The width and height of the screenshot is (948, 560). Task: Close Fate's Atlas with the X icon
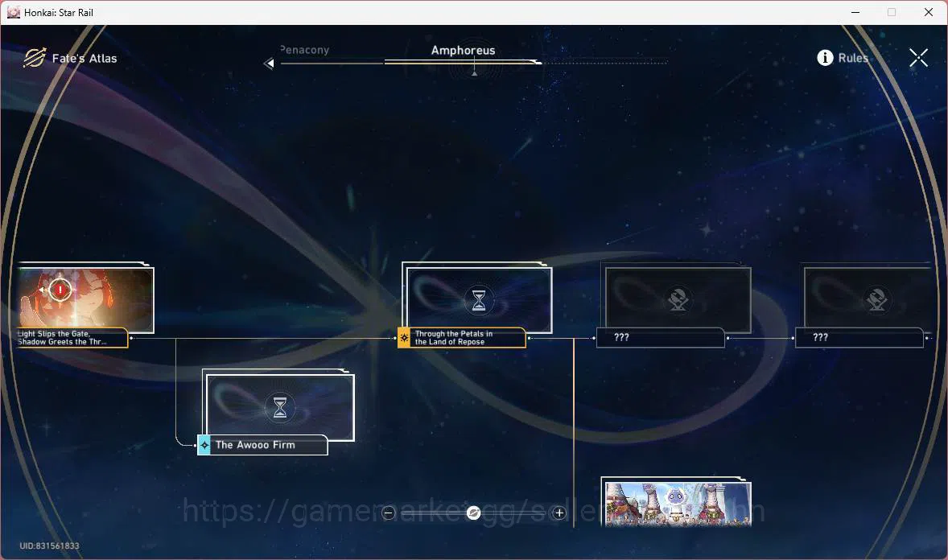tap(918, 58)
